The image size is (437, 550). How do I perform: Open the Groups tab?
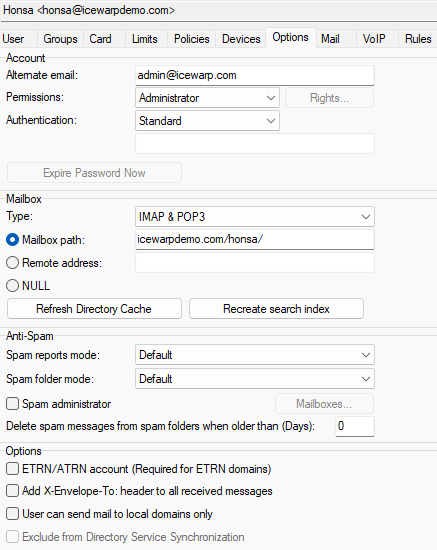[x=60, y=39]
